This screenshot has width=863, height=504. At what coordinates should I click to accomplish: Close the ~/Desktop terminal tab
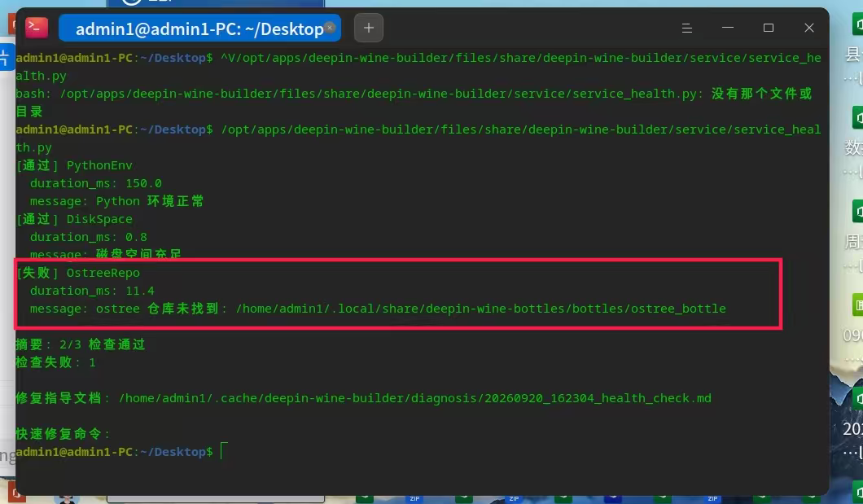tap(330, 27)
